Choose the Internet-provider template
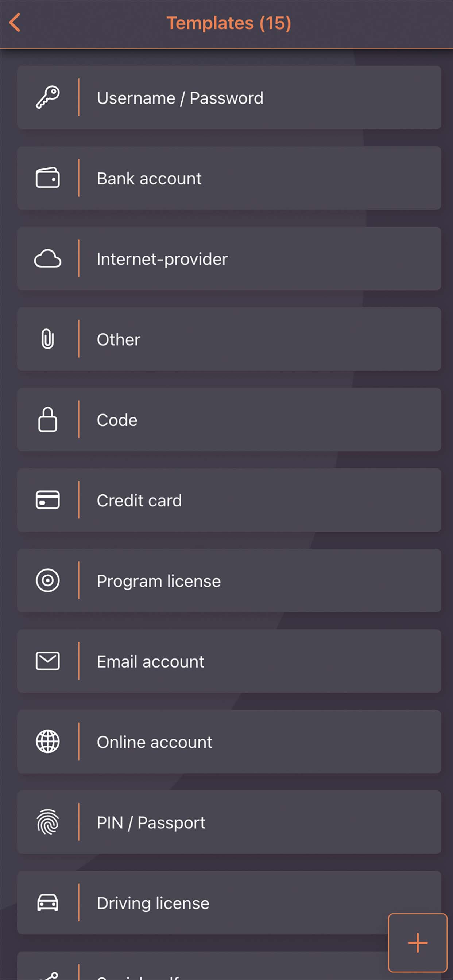Image resolution: width=453 pixels, height=980 pixels. [x=228, y=259]
